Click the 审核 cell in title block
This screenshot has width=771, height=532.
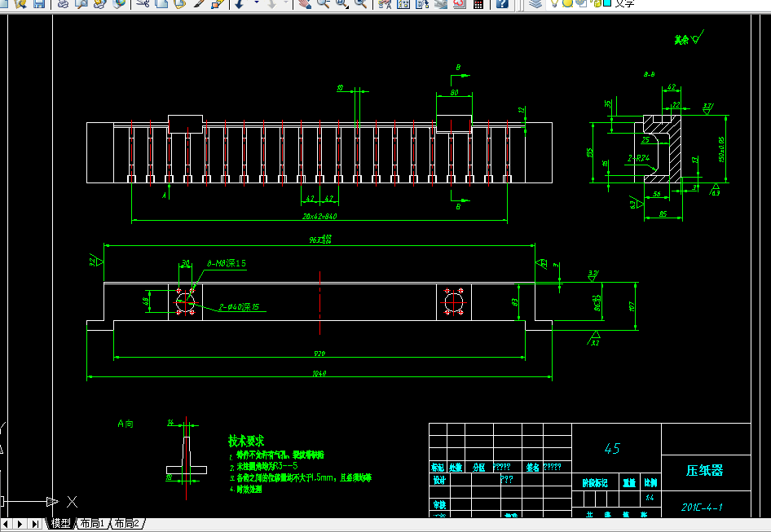439,504
